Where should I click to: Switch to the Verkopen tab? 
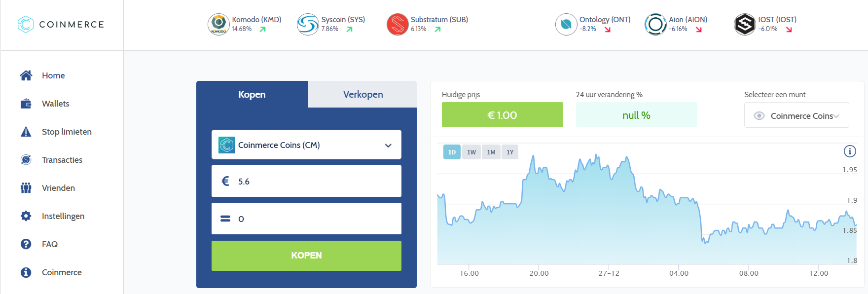tap(362, 94)
